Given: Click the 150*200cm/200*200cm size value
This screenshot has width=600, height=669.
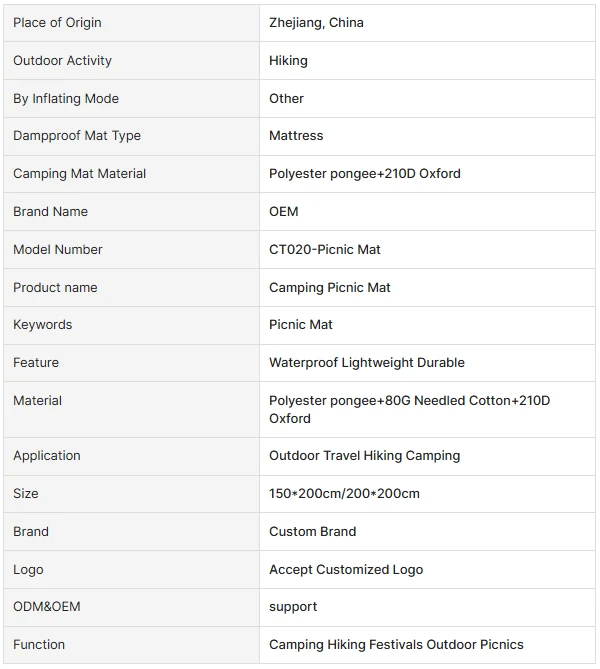Looking at the screenshot, I should pos(344,494).
